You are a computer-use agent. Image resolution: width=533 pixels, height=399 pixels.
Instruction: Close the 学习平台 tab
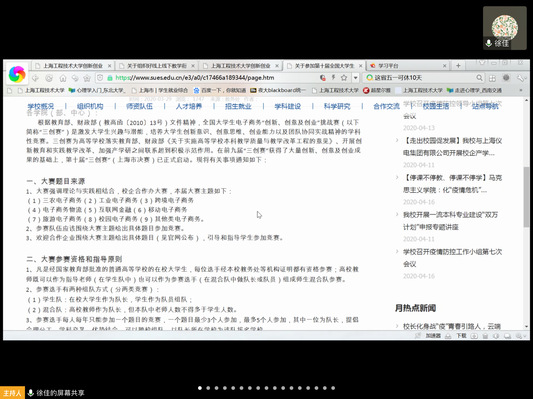(x=444, y=66)
